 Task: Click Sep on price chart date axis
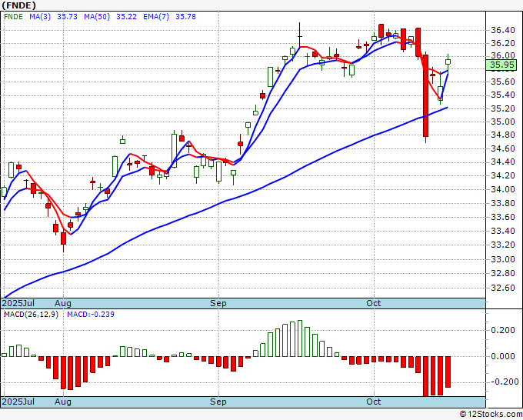point(218,303)
